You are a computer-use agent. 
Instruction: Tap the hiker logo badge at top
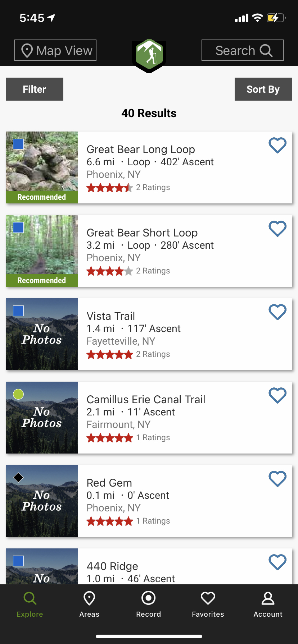point(149,55)
